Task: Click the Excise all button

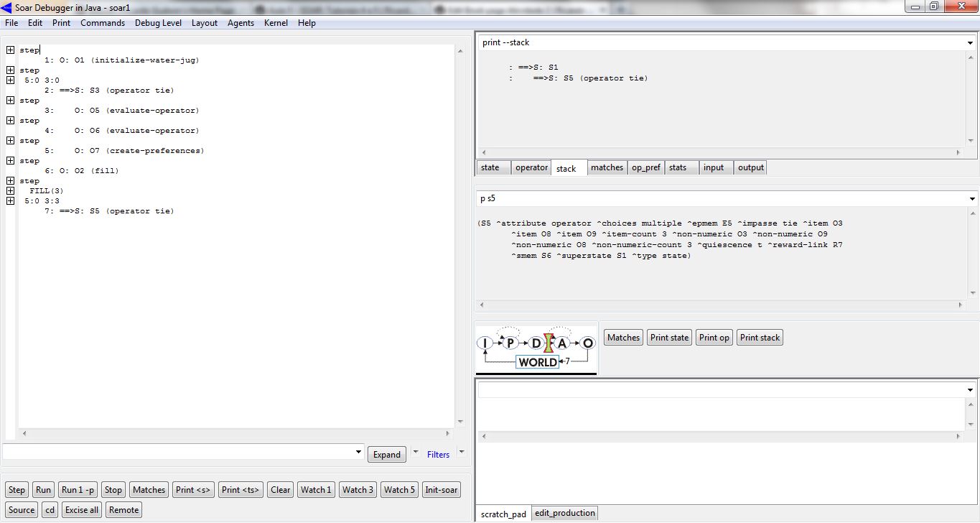Action: [x=82, y=510]
